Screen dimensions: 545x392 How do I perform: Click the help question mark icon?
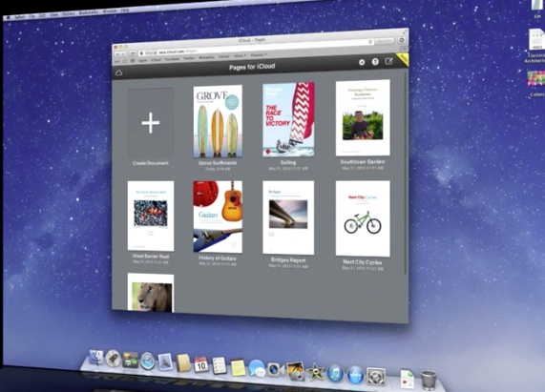tap(375, 62)
